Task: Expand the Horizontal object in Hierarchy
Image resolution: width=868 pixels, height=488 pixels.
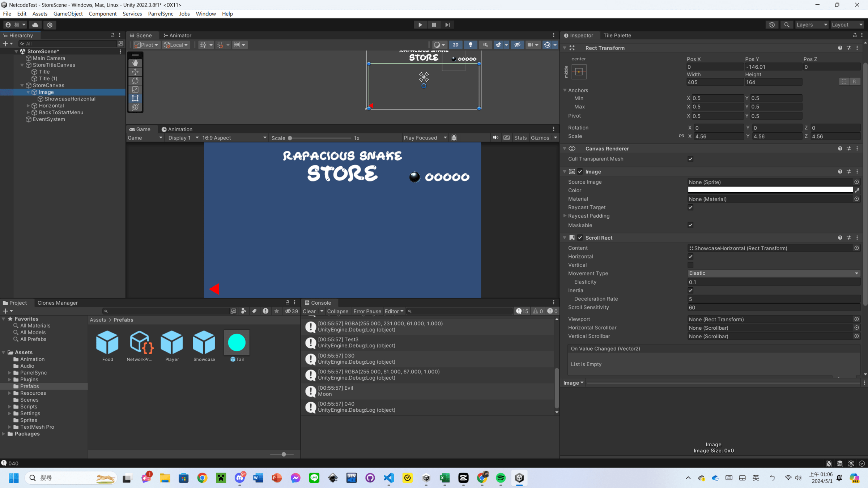Action: tap(28, 106)
